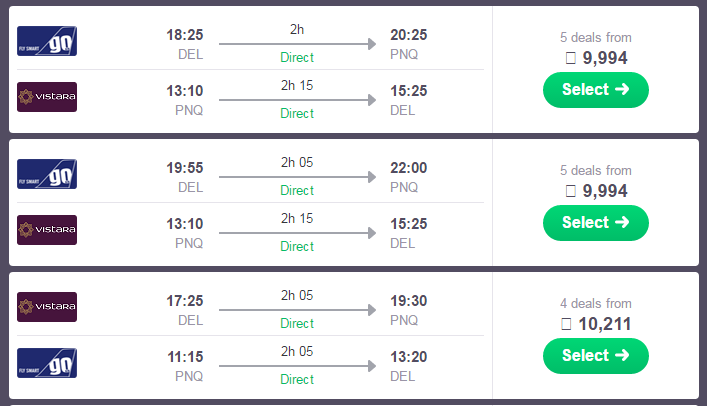Click the Direct label under the 2h duration
The height and width of the screenshot is (406, 707).
click(297, 57)
